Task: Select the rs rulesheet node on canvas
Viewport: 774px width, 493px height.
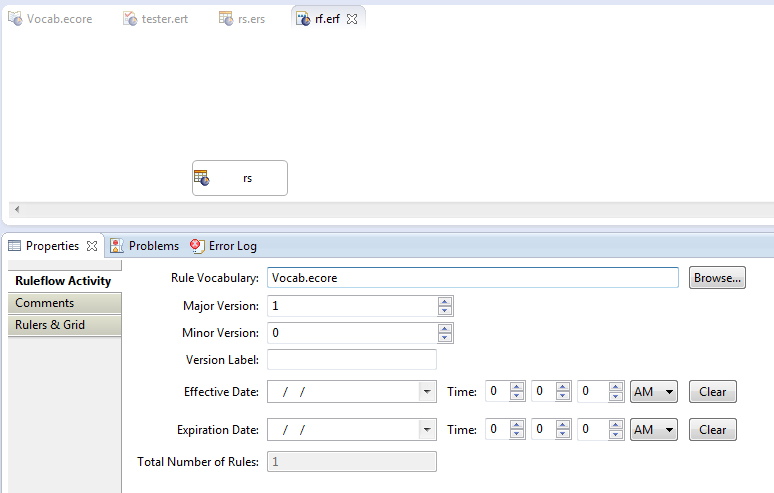Action: tap(240, 178)
